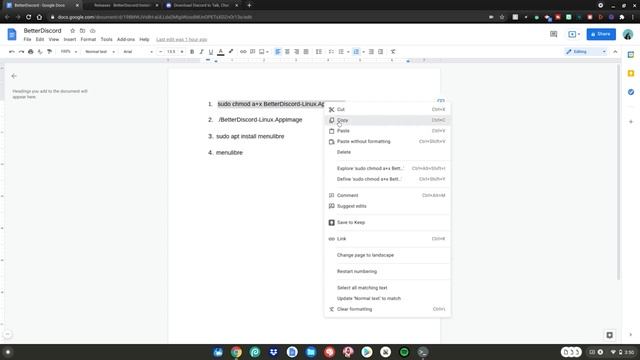The image size is (640, 360).
Task: Decrease font size with minus button
Action: (160, 52)
